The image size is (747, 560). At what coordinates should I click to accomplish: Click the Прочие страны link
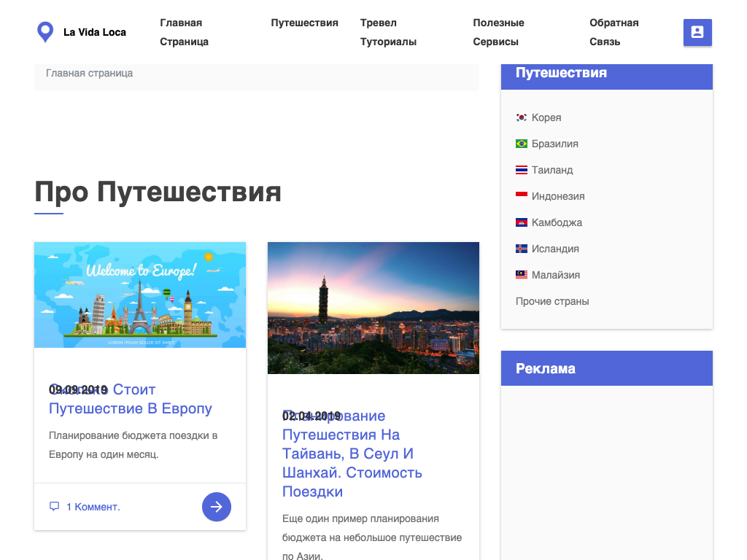(552, 301)
